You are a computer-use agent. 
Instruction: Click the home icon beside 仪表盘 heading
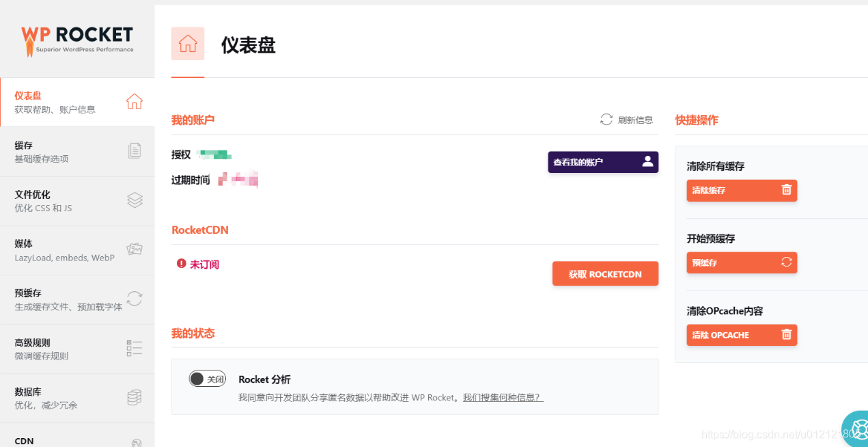188,44
